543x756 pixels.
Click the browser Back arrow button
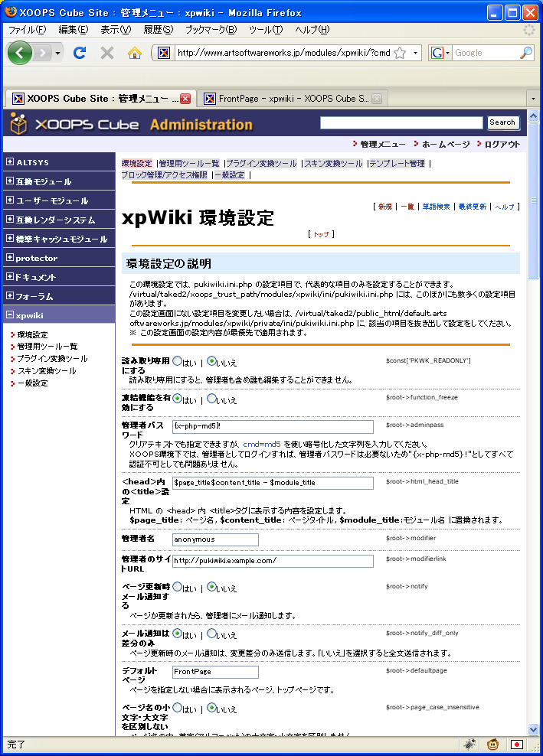pos(20,53)
